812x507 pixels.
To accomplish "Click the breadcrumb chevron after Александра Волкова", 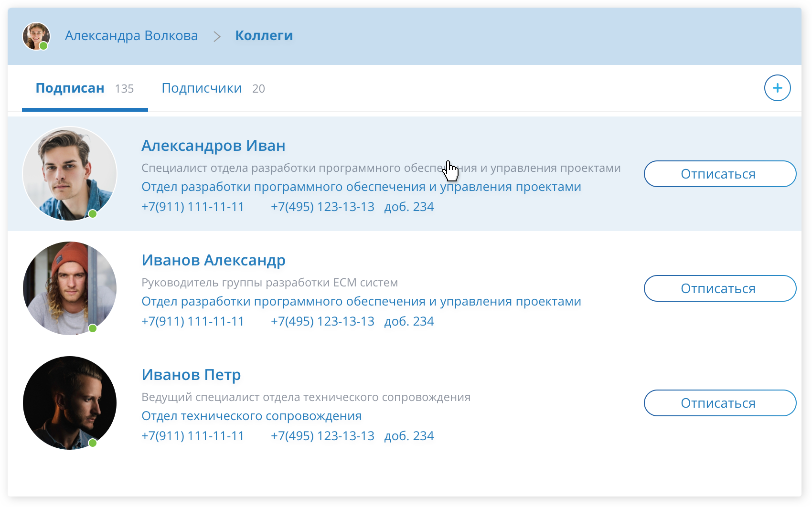I will (218, 36).
